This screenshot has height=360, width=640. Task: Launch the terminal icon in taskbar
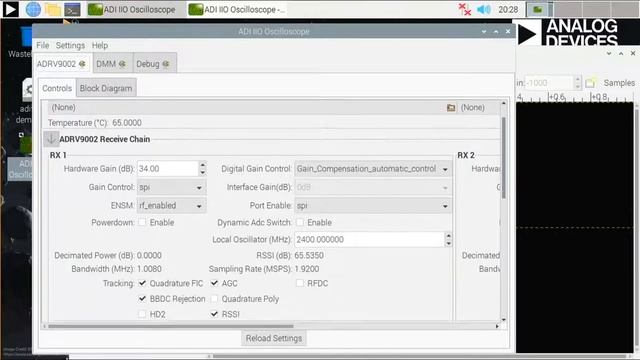(x=72, y=9)
